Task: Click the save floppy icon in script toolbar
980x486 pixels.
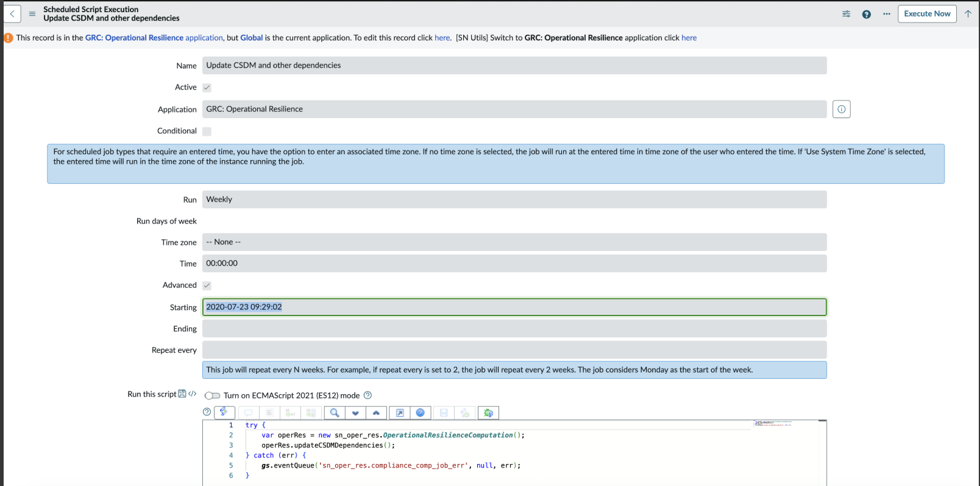Action: [x=444, y=413]
